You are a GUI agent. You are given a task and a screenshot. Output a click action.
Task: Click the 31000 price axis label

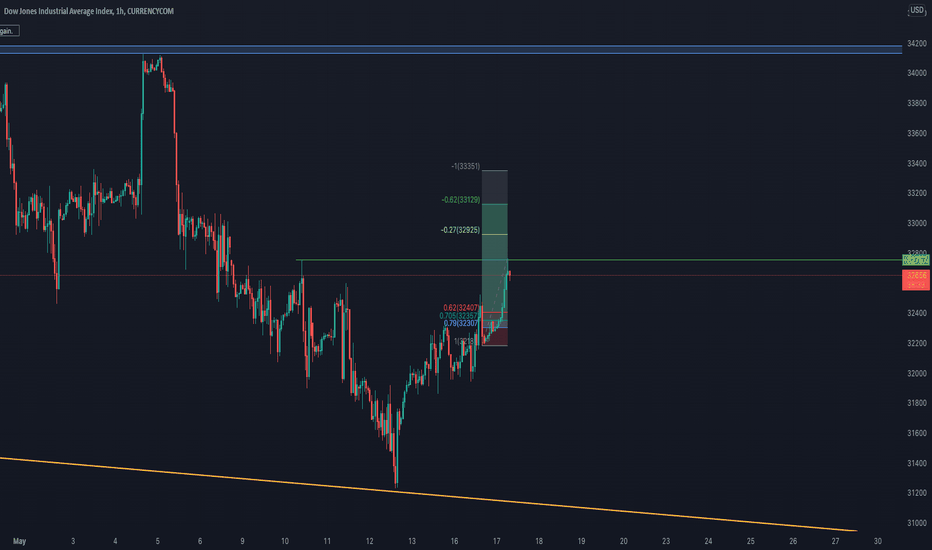point(917,523)
